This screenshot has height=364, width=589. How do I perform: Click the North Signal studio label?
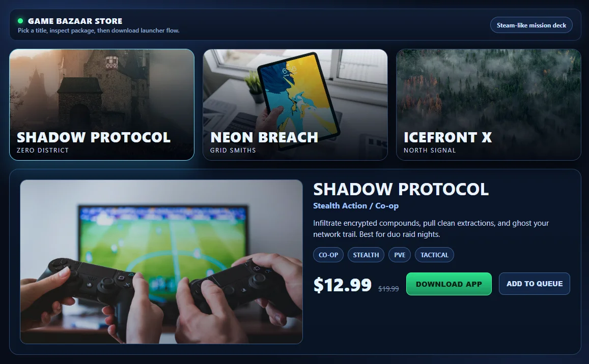point(430,150)
